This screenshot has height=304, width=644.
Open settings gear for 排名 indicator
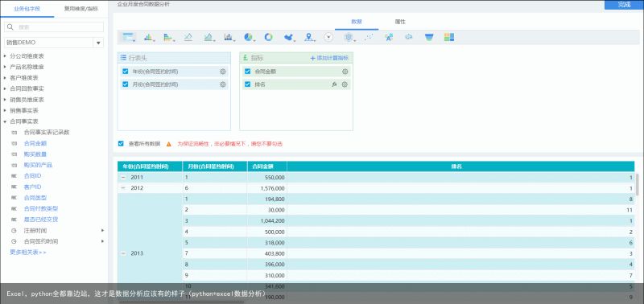point(345,84)
